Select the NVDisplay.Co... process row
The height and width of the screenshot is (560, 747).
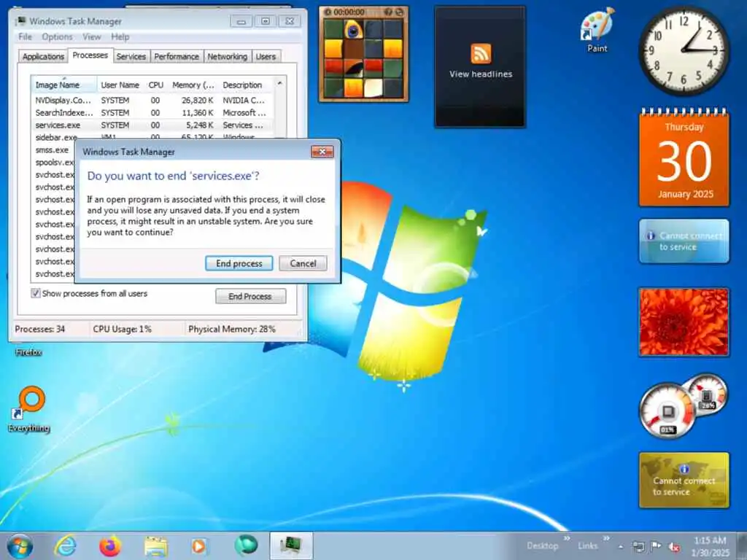(x=152, y=100)
